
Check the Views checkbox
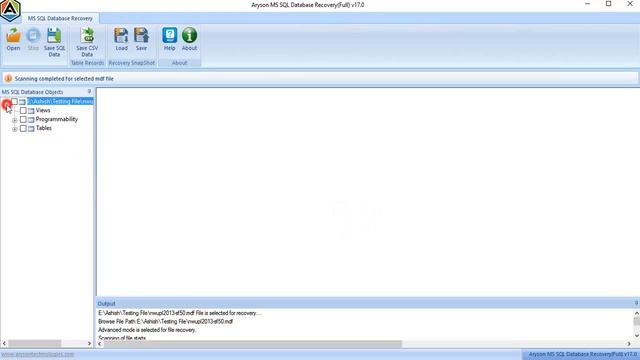[x=23, y=110]
